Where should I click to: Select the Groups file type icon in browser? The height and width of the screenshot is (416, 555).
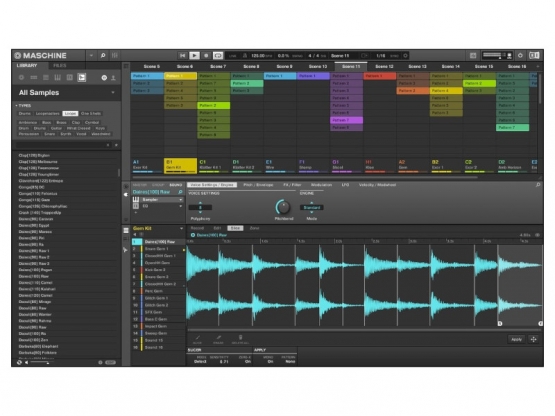click(x=34, y=78)
